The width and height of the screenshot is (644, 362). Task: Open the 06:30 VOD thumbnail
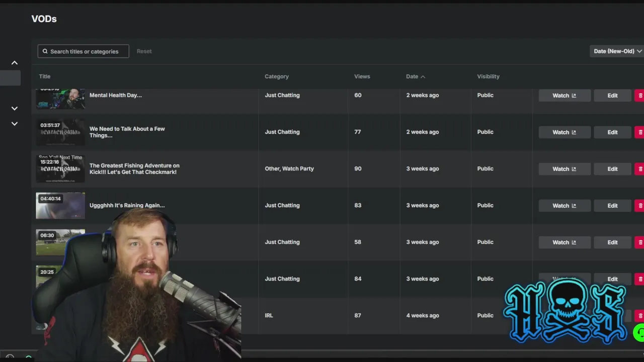[x=60, y=242]
